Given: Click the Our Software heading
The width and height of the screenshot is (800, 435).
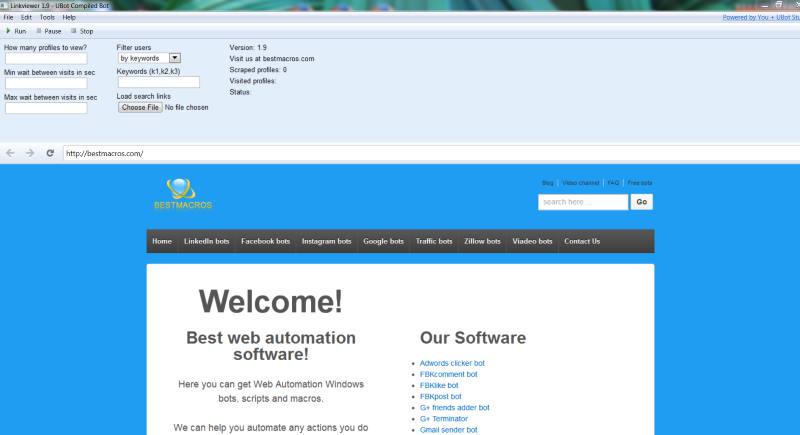Looking at the screenshot, I should [473, 338].
